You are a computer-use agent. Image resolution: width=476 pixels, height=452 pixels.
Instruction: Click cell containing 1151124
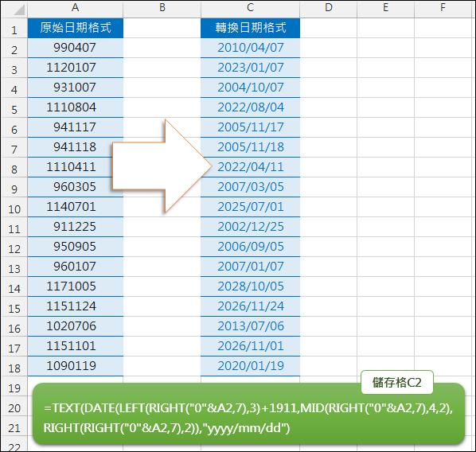click(76, 306)
